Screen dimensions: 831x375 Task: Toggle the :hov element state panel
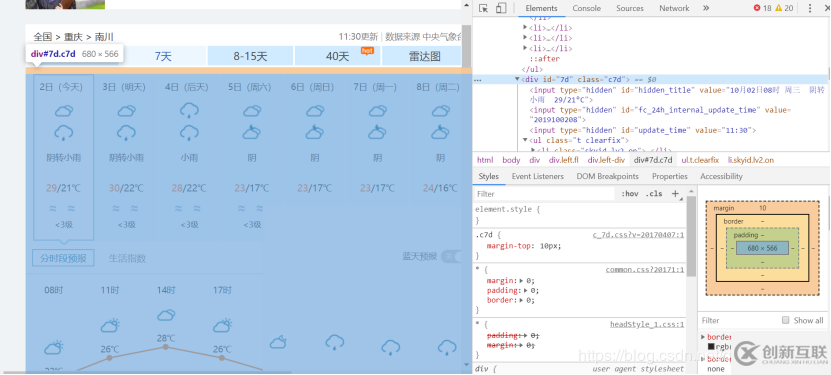click(x=629, y=194)
